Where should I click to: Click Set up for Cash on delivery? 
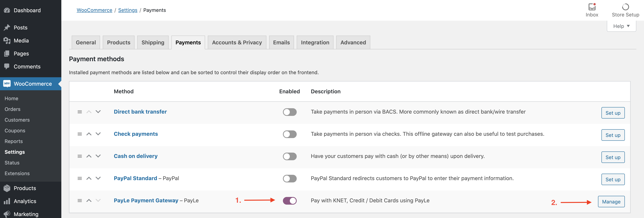click(613, 157)
